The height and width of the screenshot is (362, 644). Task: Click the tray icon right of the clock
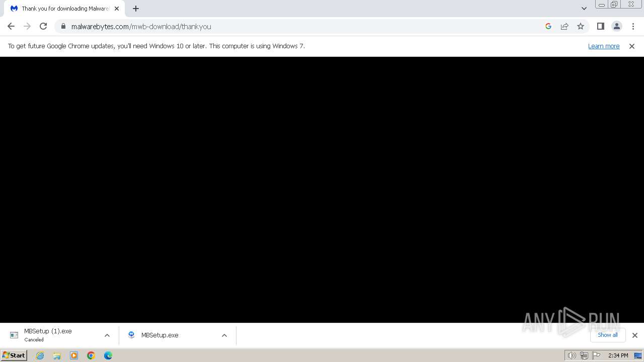638,355
